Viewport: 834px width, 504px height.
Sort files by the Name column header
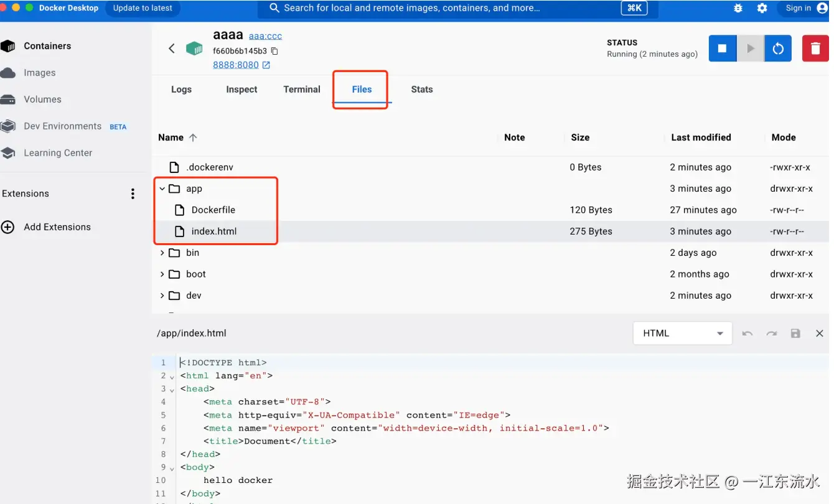tap(171, 138)
